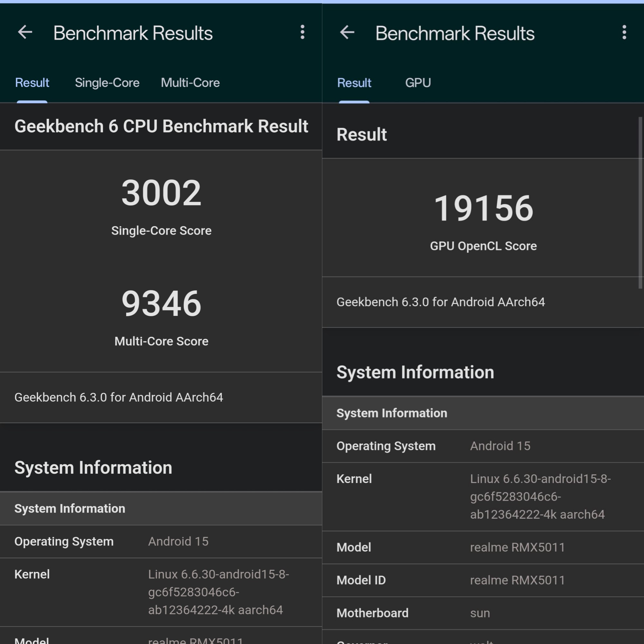Tap the Model ID label
The height and width of the screenshot is (644, 644).
coord(361,580)
